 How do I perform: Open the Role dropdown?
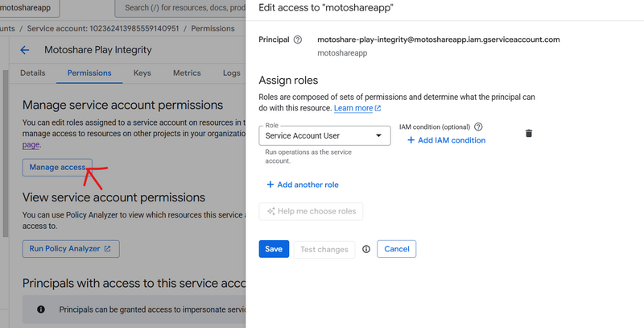pyautogui.click(x=326, y=135)
